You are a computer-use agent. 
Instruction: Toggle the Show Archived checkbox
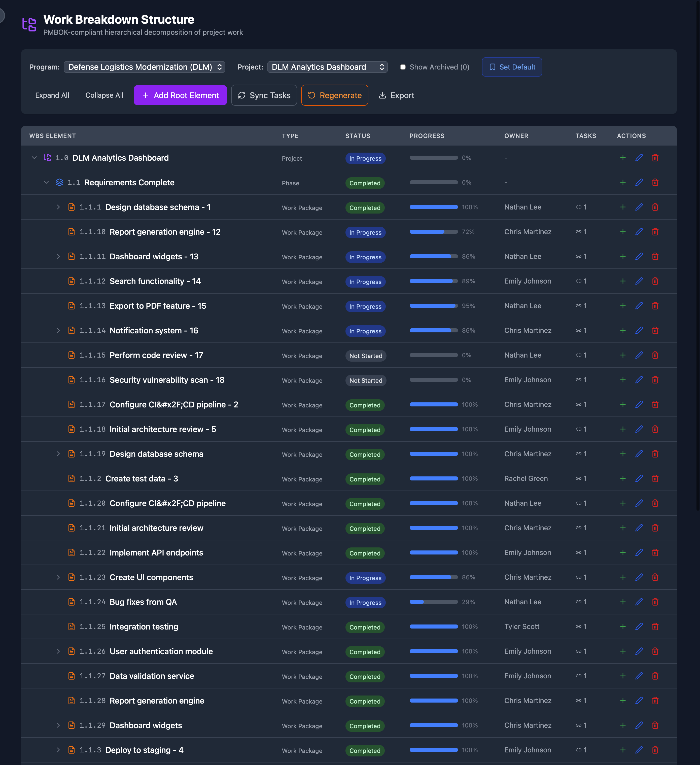403,67
